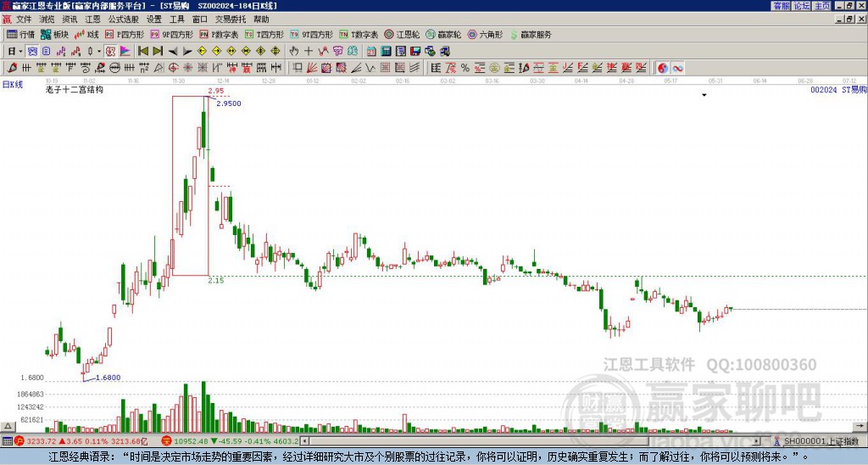Click the black left arrow icon
This screenshot has height=465, width=868.
click(172, 51)
